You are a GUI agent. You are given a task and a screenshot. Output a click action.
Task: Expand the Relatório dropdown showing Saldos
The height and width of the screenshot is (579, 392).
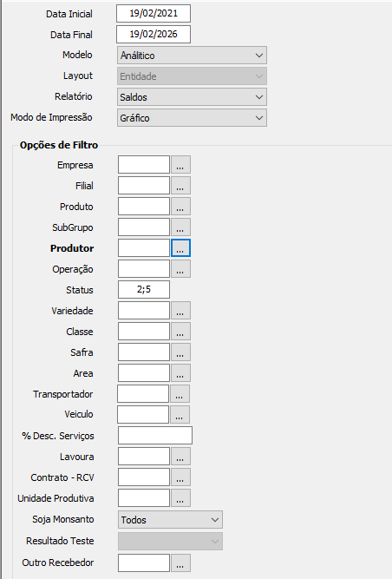(192, 97)
